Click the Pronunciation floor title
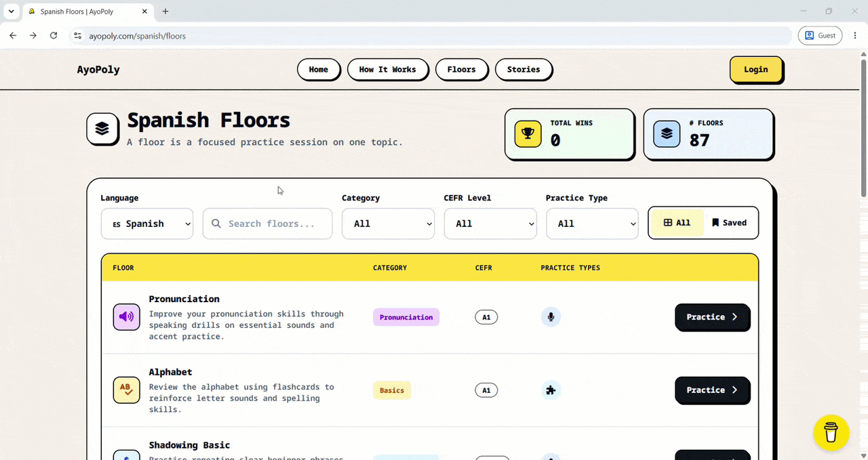This screenshot has height=460, width=868. click(x=184, y=299)
